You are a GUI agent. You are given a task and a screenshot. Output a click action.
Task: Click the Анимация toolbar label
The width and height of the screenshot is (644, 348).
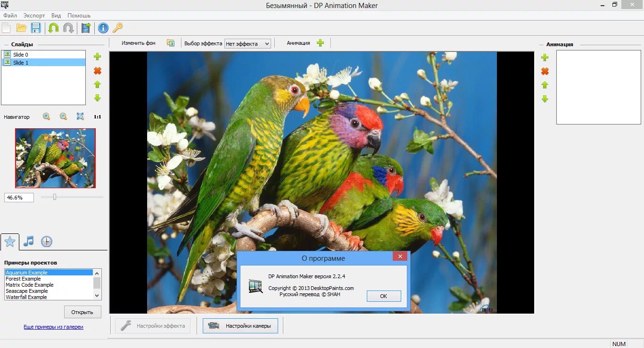pyautogui.click(x=298, y=43)
